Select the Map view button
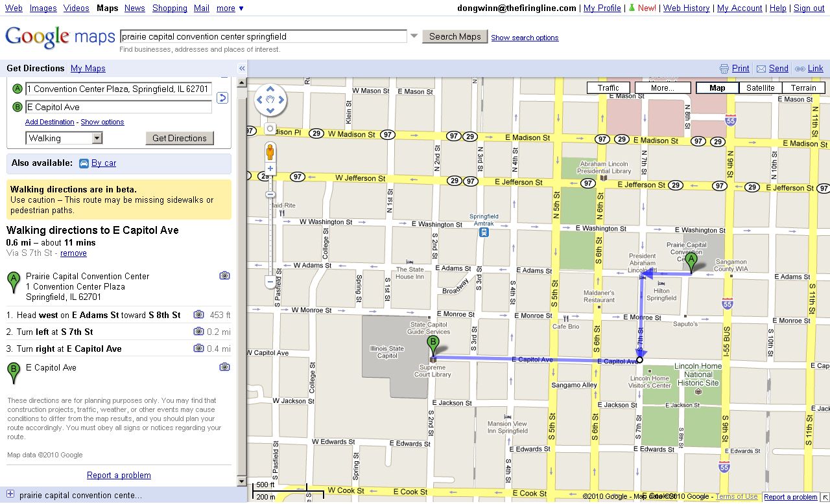The height and width of the screenshot is (504, 830). (717, 88)
